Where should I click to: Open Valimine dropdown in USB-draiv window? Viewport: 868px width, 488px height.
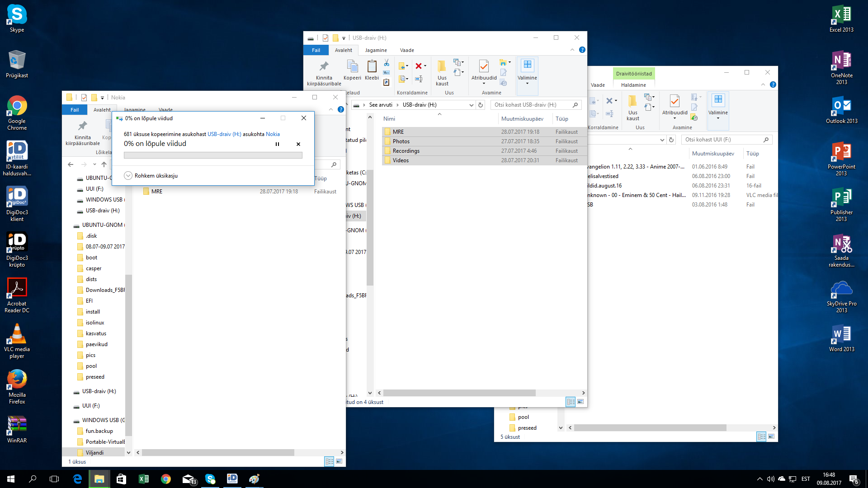(x=527, y=72)
